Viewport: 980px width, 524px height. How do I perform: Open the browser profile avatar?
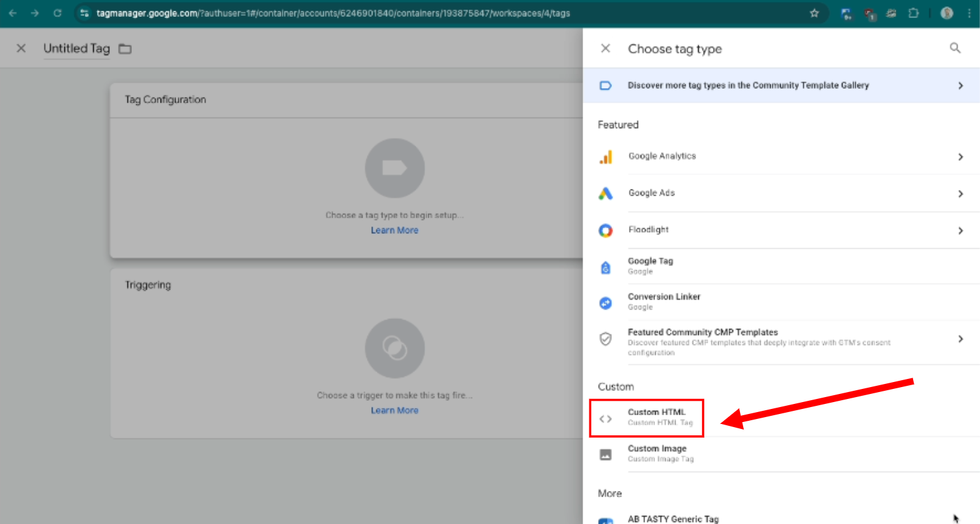click(947, 13)
